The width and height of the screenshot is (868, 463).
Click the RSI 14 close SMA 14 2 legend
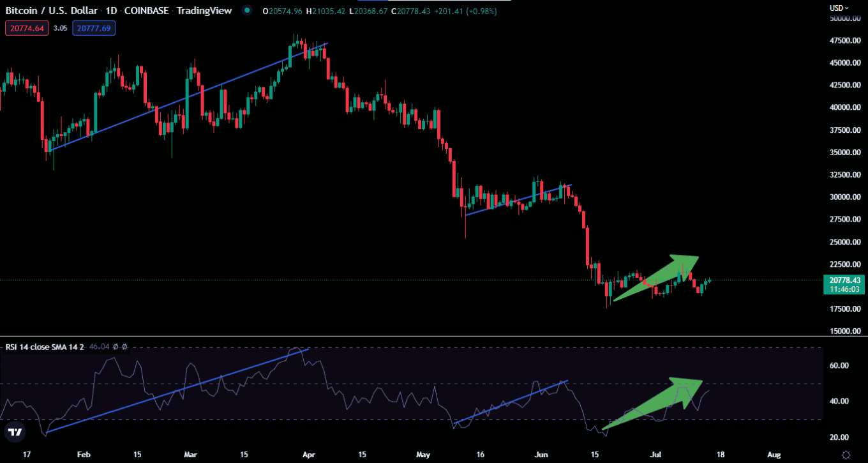coord(45,347)
